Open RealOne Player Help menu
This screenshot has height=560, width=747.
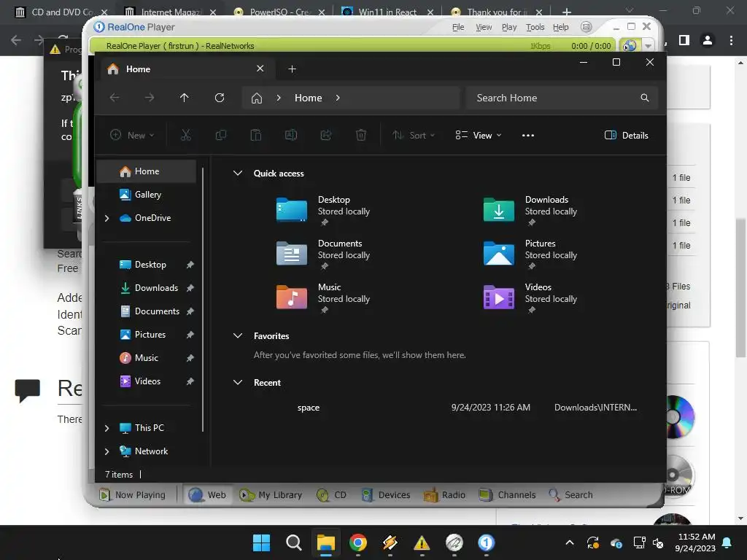point(561,27)
